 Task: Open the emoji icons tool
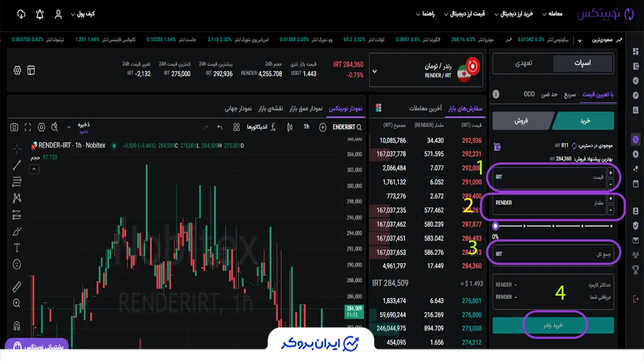17,264
